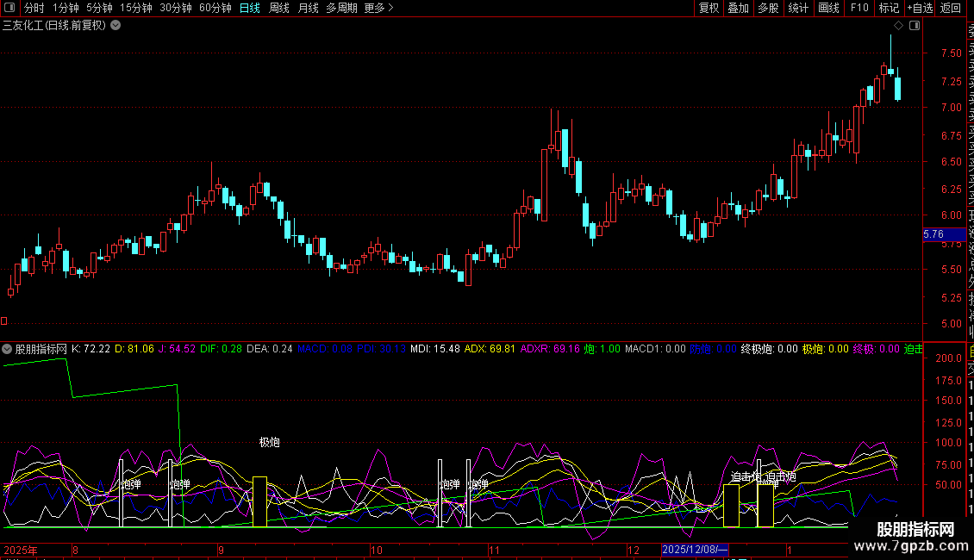Screen dimensions: 974x560
Task: Expand the 更多 periods list
Action: point(378,8)
